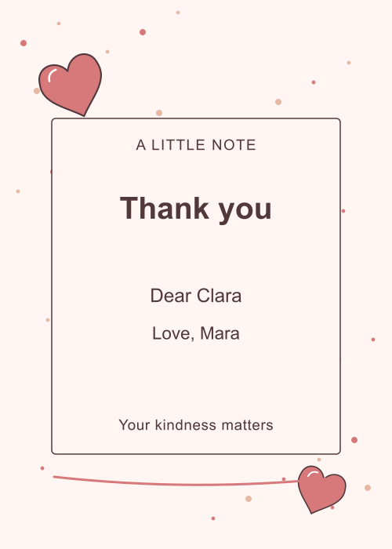Click the beige dot just below the curved line
The height and width of the screenshot is (549, 392).
point(249,499)
